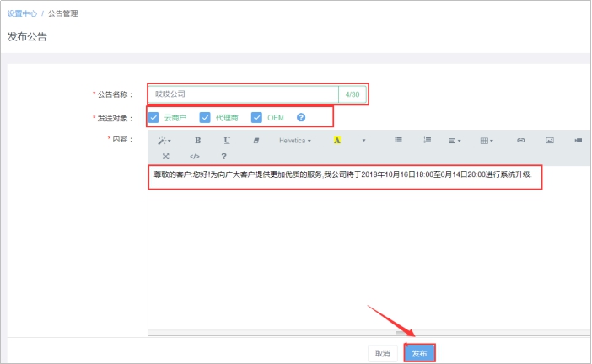The width and height of the screenshot is (592, 364).
Task: Clear formatting with the eraser icon
Action: coord(256,141)
